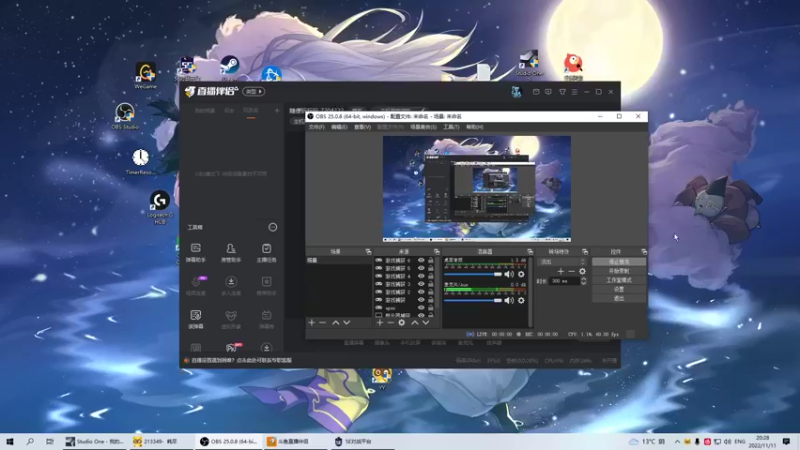Viewport: 800px width, 450px height.
Task: Enable 工作室模式 in OBS controls
Action: click(x=619, y=280)
